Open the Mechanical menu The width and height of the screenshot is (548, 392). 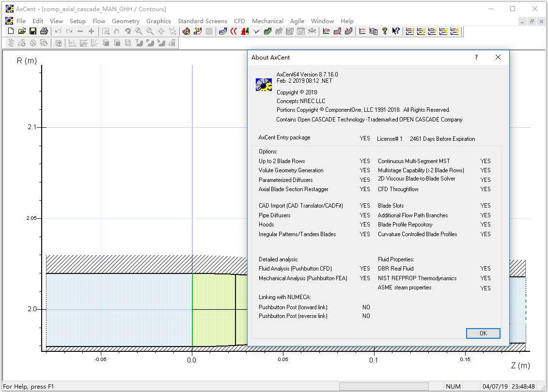268,21
